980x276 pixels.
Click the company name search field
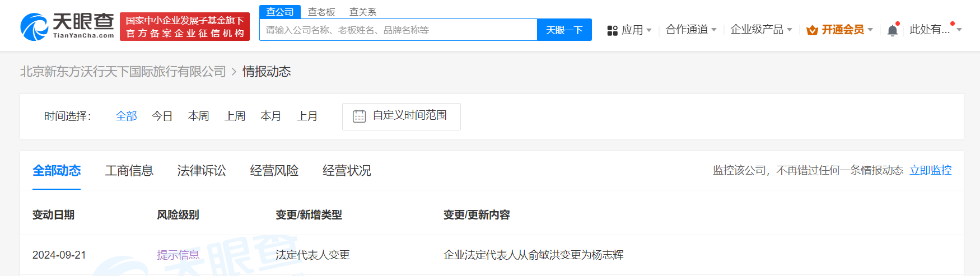click(398, 30)
